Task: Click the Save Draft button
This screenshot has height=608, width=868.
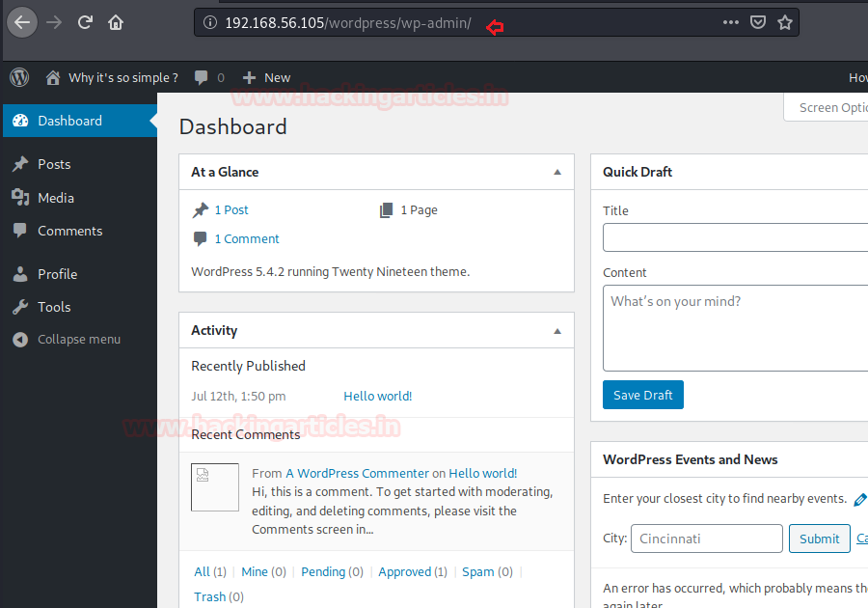Action: (x=642, y=395)
